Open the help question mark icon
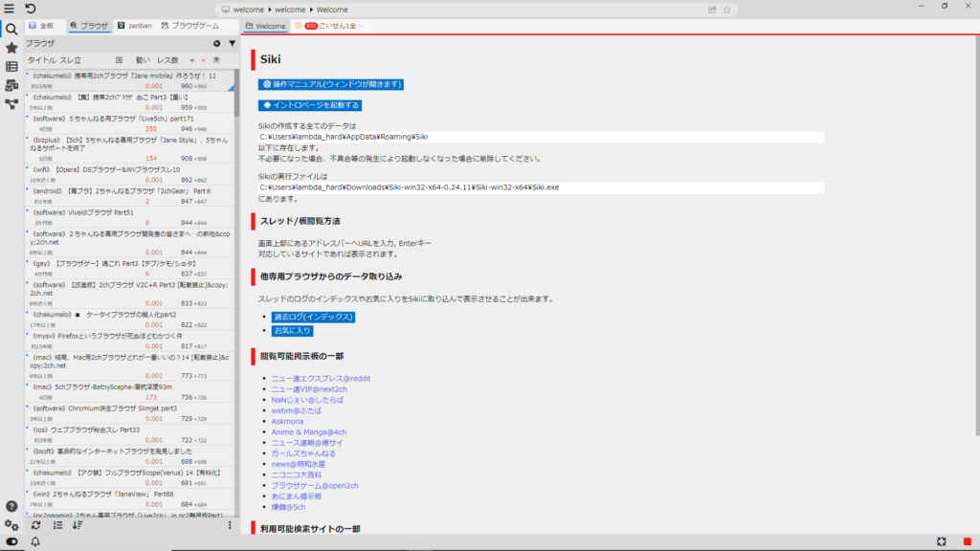Screen dimensions: 980x551 (x=11, y=506)
